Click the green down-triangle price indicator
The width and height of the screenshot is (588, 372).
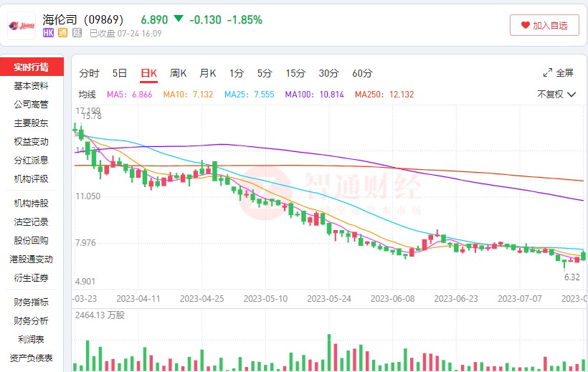click(179, 19)
